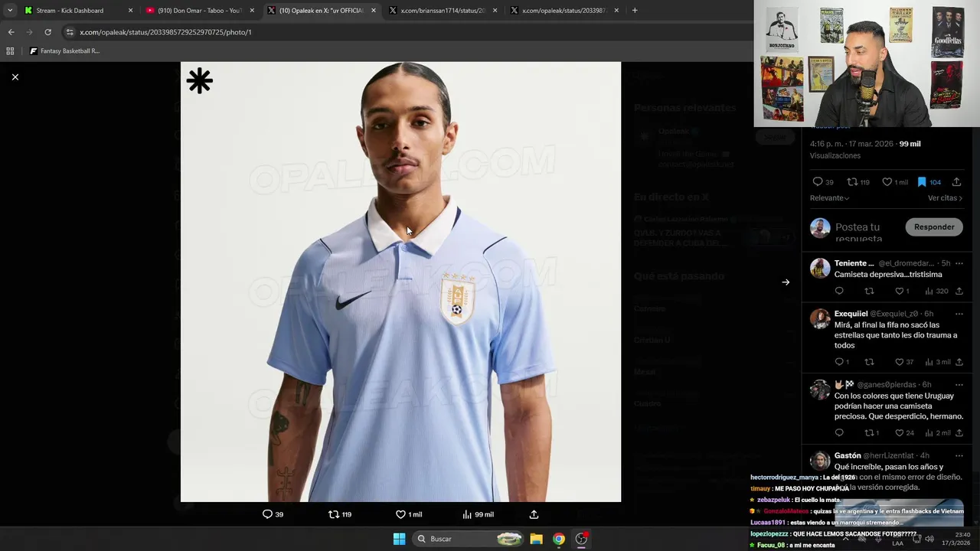The width and height of the screenshot is (980, 551).
Task: Open more options on Exequiel's reply
Action: point(959,314)
